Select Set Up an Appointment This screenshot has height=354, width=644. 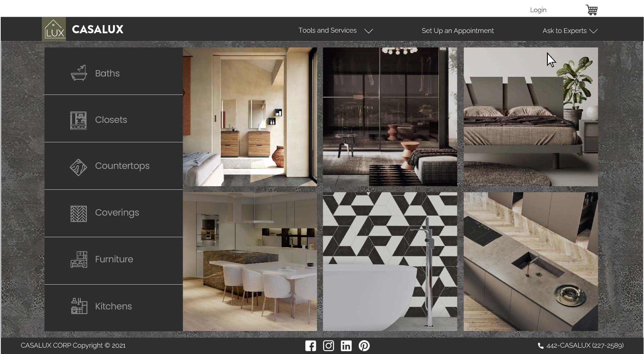458,31
